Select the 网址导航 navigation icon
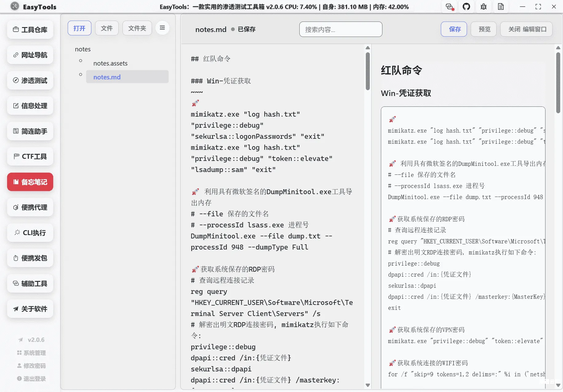The height and width of the screenshot is (392, 563). pos(30,55)
